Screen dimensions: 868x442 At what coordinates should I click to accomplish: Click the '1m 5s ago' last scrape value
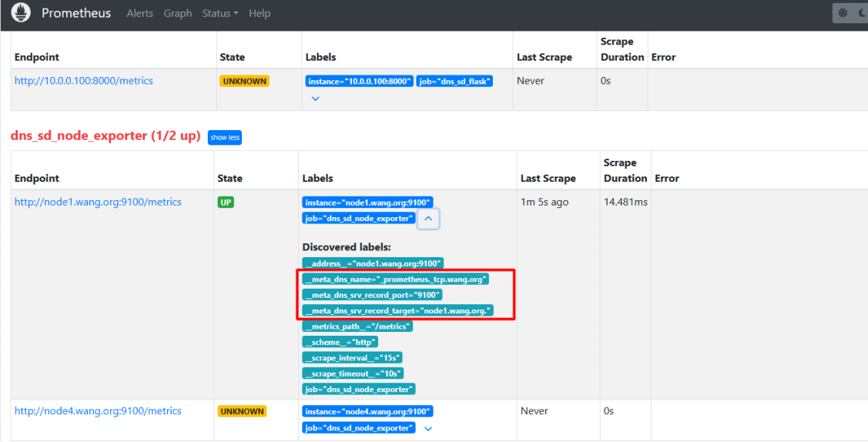pyautogui.click(x=545, y=202)
